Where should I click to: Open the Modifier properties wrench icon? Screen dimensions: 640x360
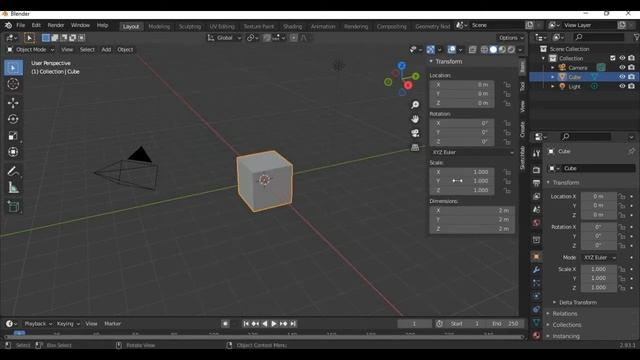click(x=536, y=270)
